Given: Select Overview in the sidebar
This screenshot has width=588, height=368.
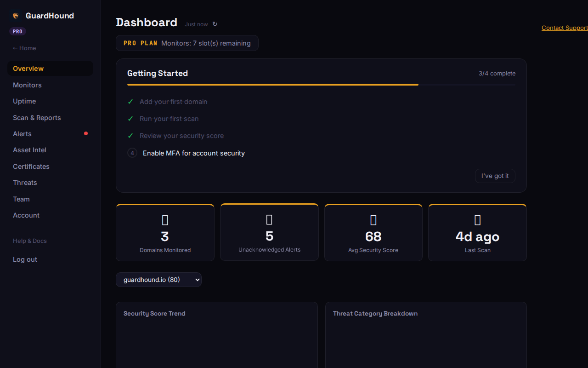Looking at the screenshot, I should click(50, 69).
